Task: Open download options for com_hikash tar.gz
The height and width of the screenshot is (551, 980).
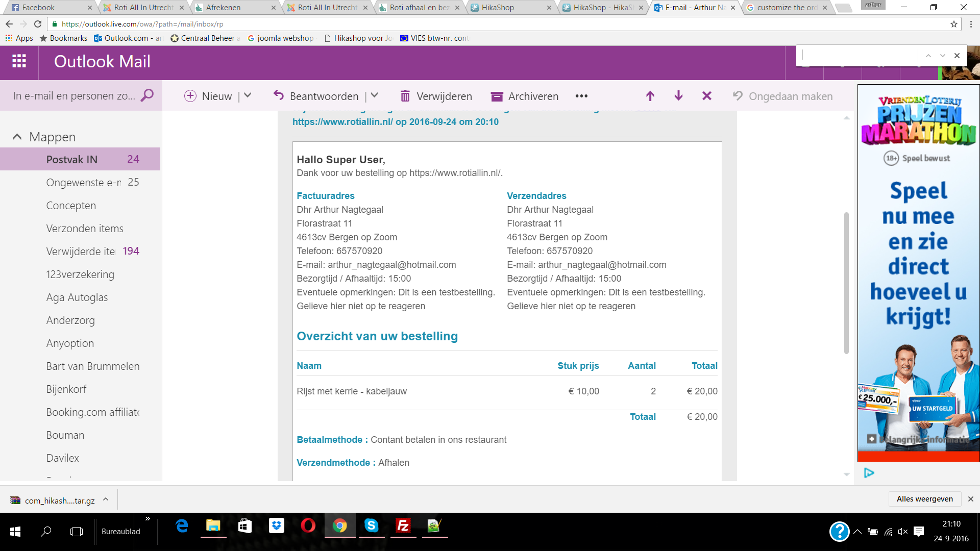Action: click(x=106, y=499)
